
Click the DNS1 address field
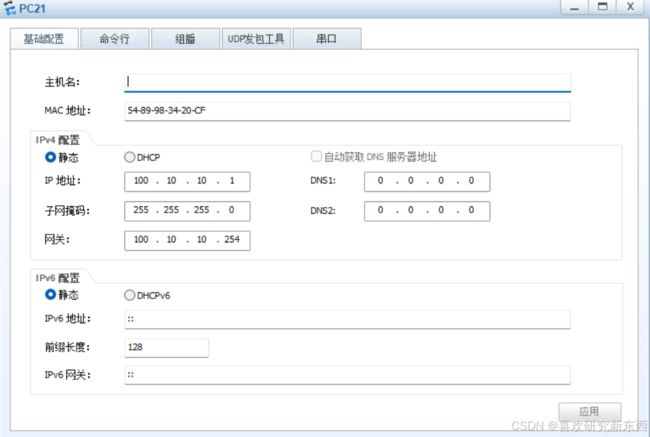[427, 182]
